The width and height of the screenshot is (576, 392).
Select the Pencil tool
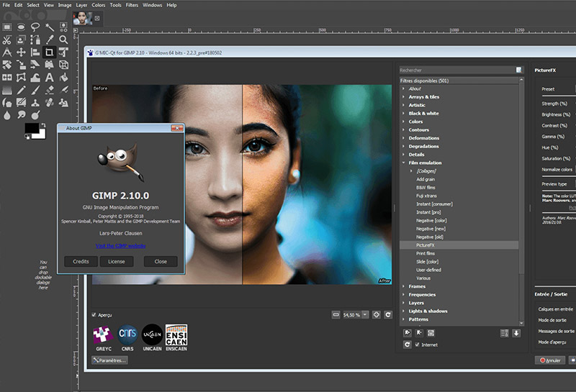point(21,90)
